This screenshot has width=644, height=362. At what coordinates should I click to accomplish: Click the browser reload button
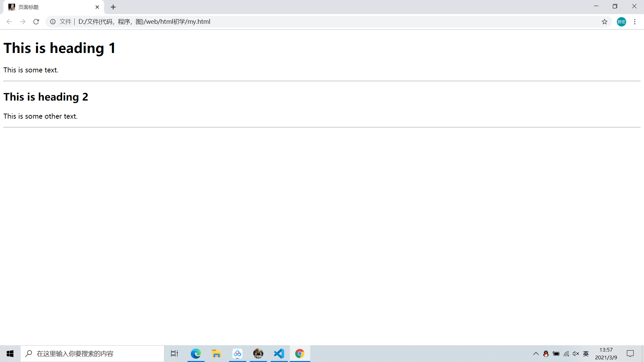click(36, 22)
